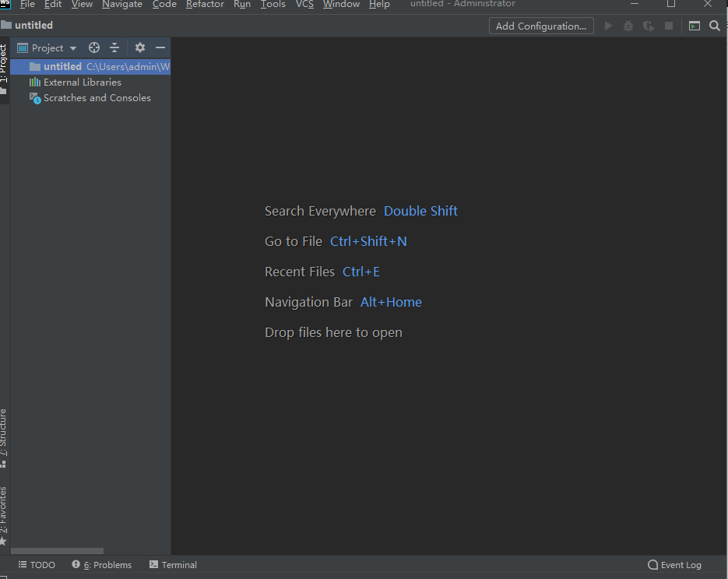Click the run-anything icon left of the magnifier

[x=695, y=26]
